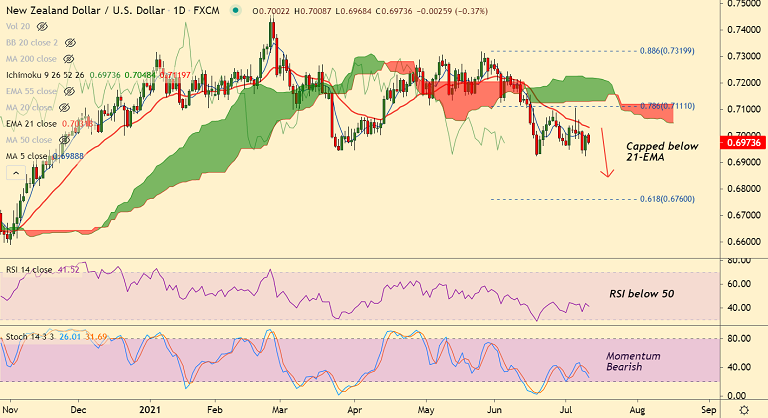Select the EMA 21 close indicator label
This screenshot has height=418, width=768.
[31, 123]
